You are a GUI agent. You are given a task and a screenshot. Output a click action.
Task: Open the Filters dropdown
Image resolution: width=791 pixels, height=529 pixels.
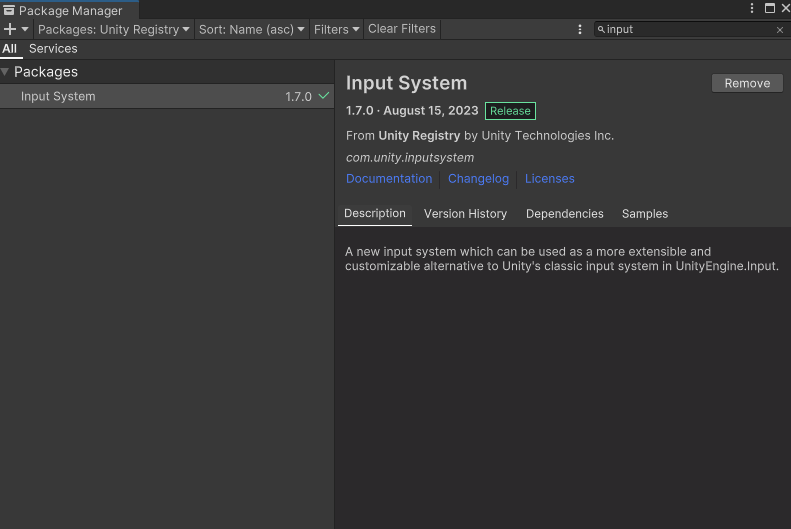(x=336, y=29)
